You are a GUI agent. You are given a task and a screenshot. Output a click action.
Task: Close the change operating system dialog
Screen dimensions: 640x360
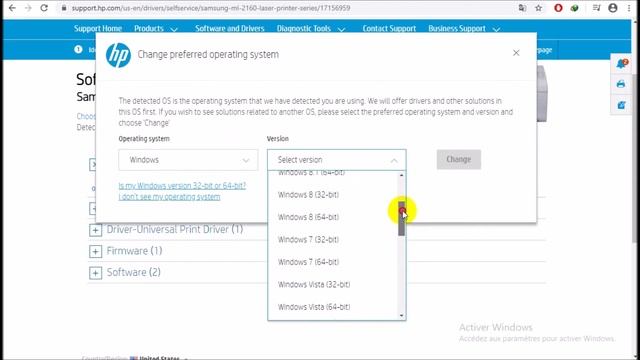(x=516, y=53)
